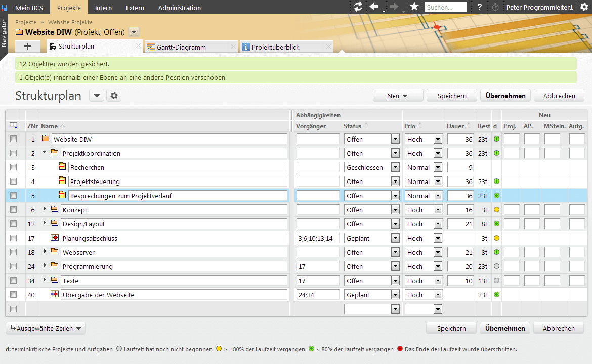This screenshot has width=592, height=364.
Task: Open the Intern menu
Action: click(103, 8)
